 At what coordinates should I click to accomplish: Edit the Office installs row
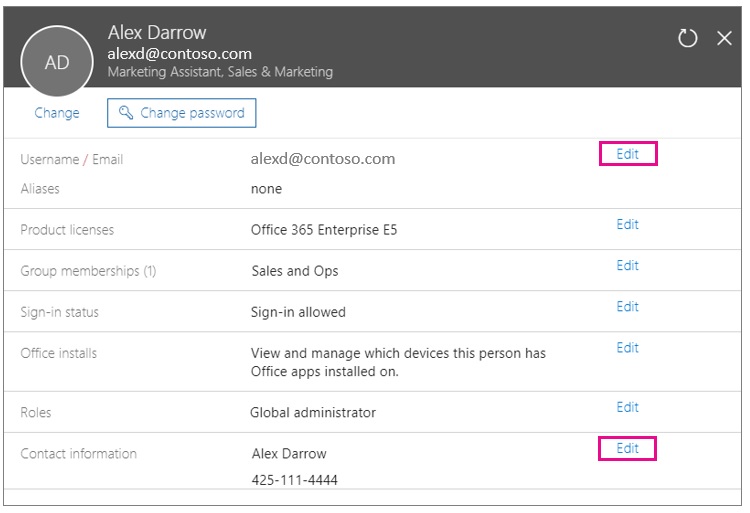tap(628, 348)
